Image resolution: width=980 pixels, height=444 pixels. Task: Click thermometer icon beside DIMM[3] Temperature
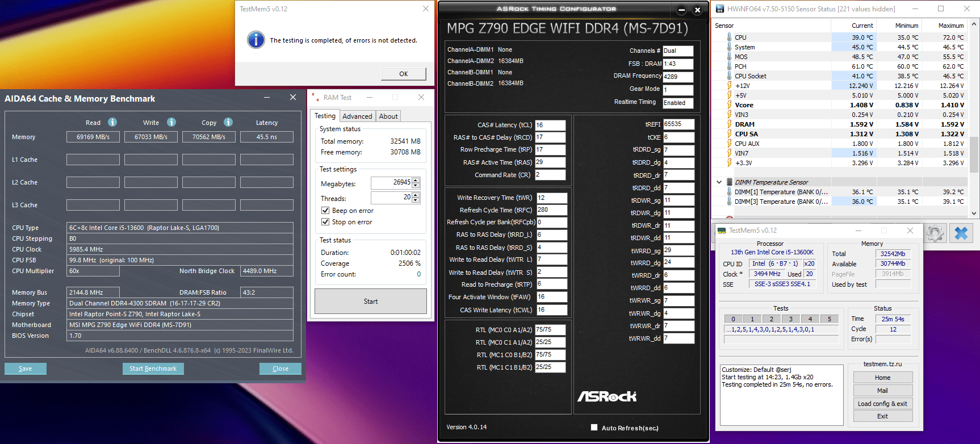click(729, 202)
